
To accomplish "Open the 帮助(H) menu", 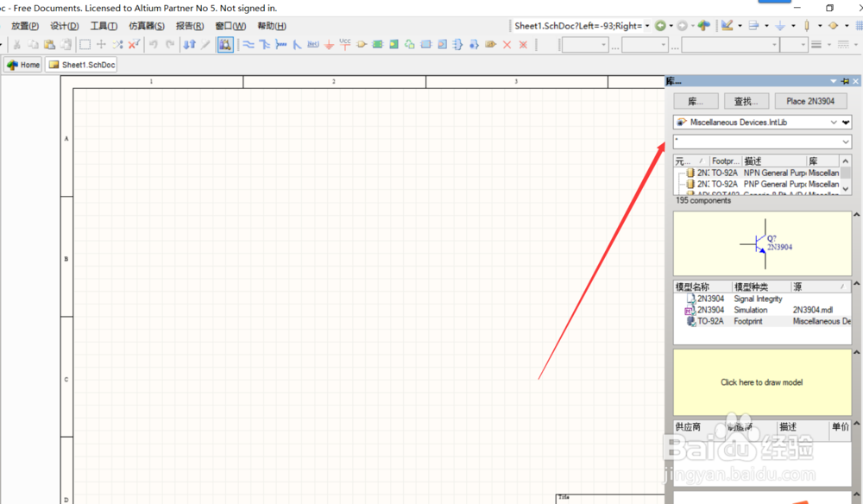I will (272, 26).
